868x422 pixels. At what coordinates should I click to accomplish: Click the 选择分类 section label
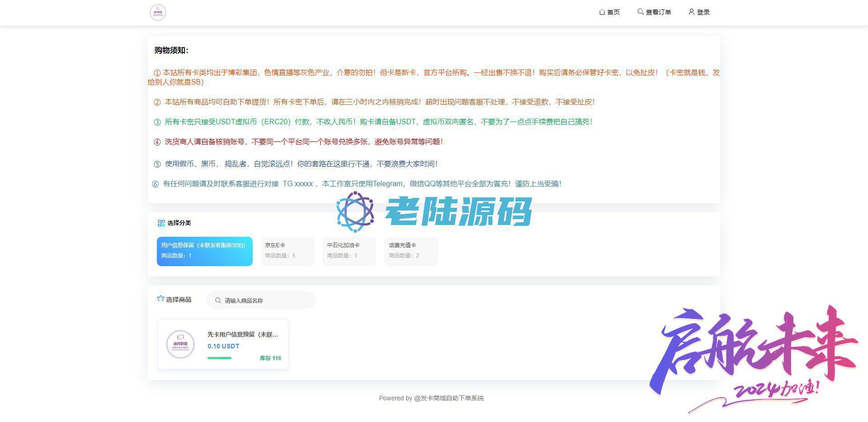click(x=179, y=223)
